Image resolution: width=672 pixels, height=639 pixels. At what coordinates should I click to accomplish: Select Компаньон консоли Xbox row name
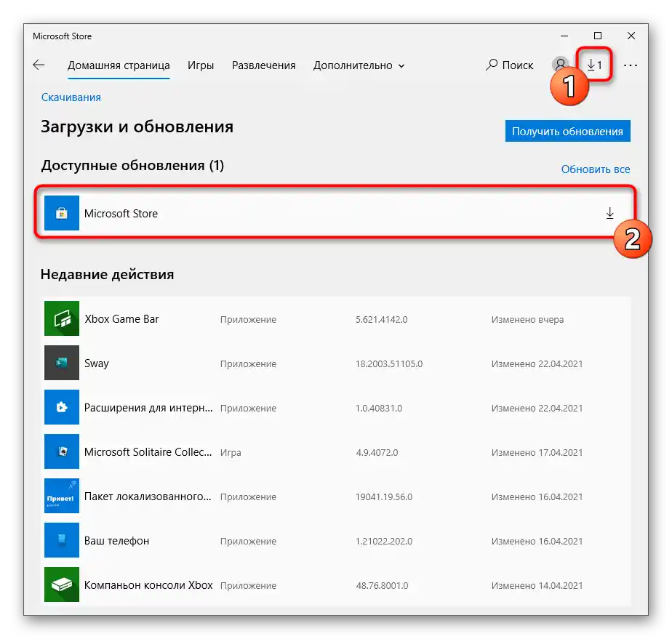(148, 585)
